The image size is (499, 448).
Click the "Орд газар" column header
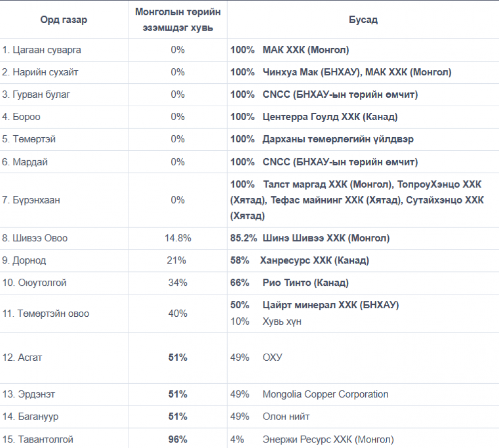[x=63, y=20]
